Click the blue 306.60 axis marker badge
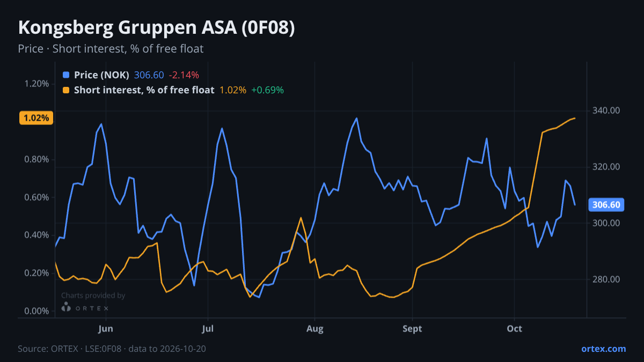This screenshot has height=362, width=644. (x=606, y=205)
